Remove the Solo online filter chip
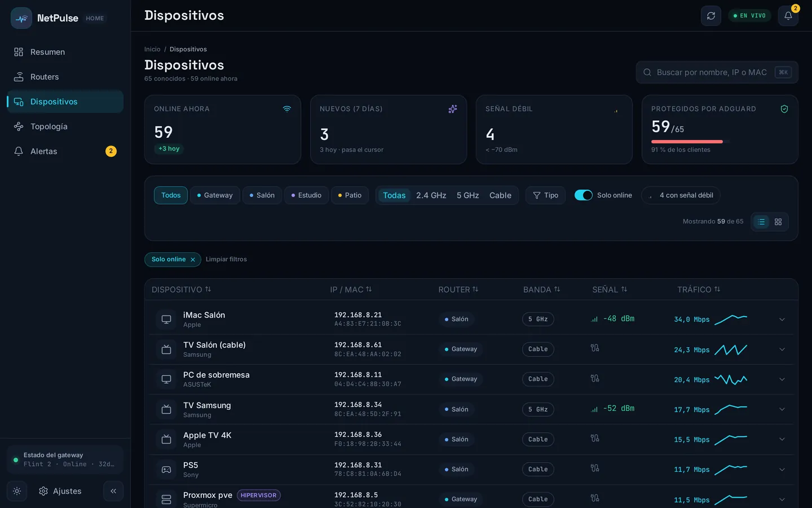The height and width of the screenshot is (508, 812). tap(193, 260)
